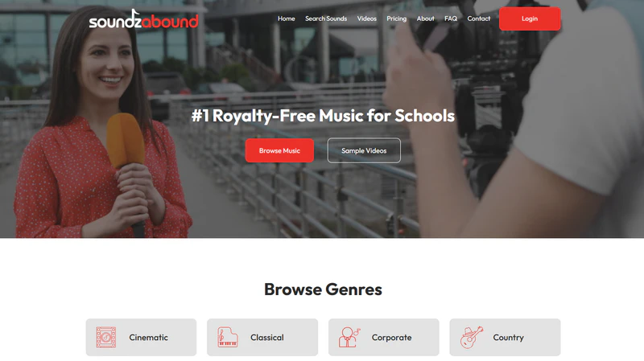Click the red Login button

click(x=530, y=18)
